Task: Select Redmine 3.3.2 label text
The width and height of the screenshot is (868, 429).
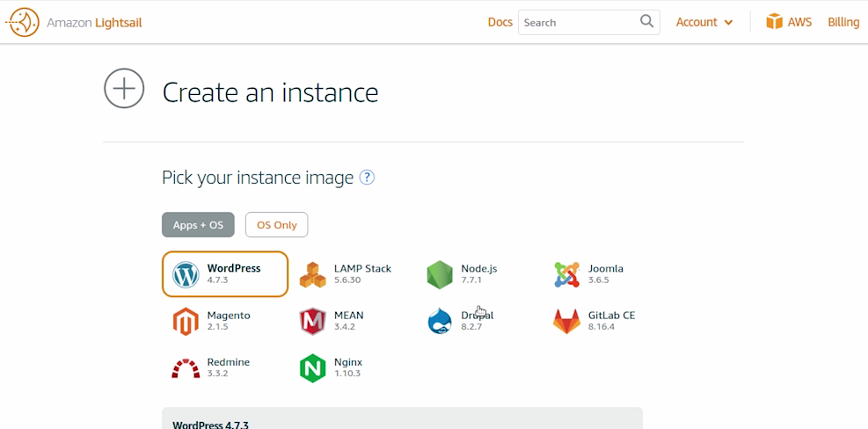Action: coord(228,367)
